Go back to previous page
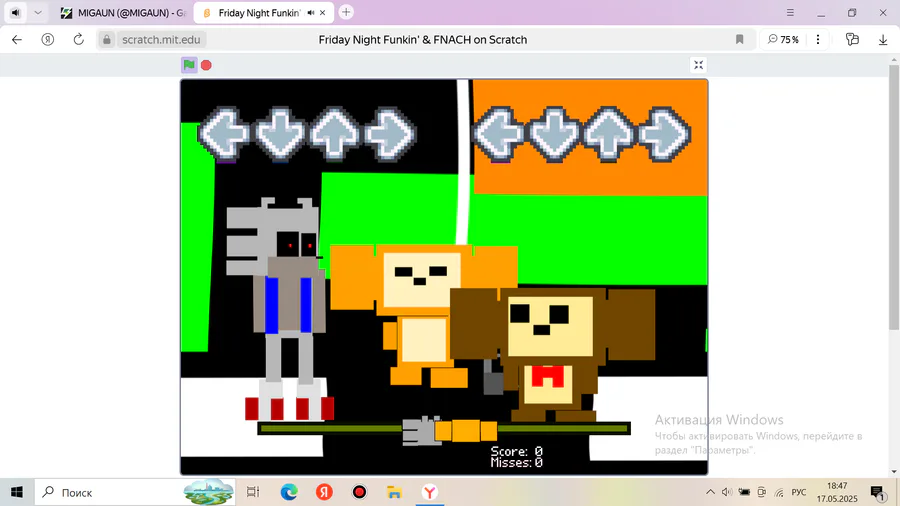Screen dimensions: 900x506 [x=17, y=40]
